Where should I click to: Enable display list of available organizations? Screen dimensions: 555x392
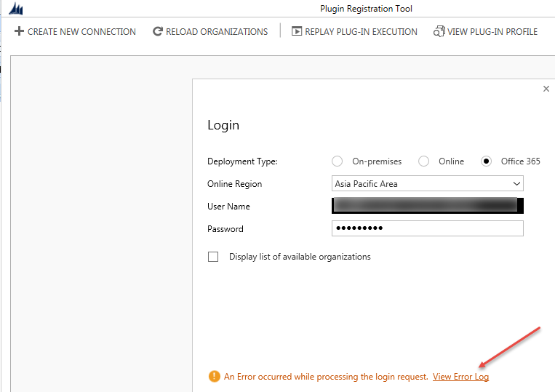click(x=213, y=257)
